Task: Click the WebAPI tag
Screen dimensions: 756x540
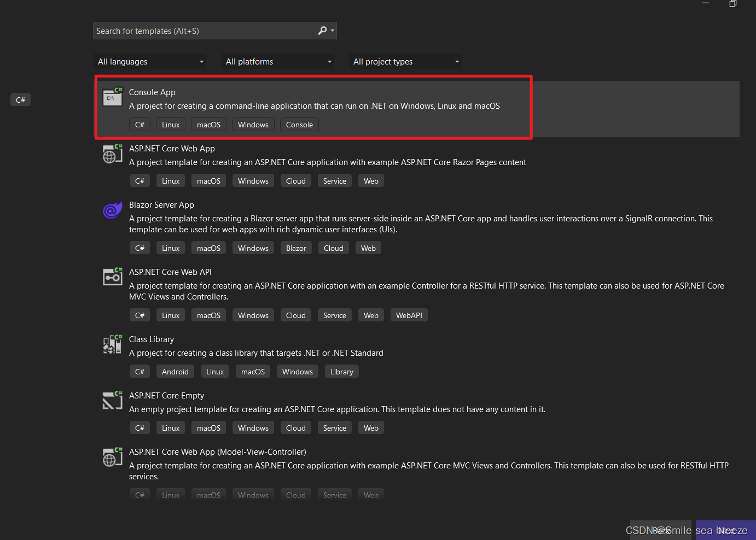Action: pos(409,315)
